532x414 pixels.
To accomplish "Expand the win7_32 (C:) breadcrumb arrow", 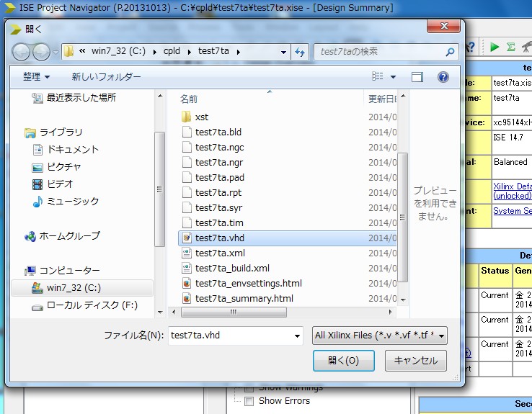I will point(155,52).
